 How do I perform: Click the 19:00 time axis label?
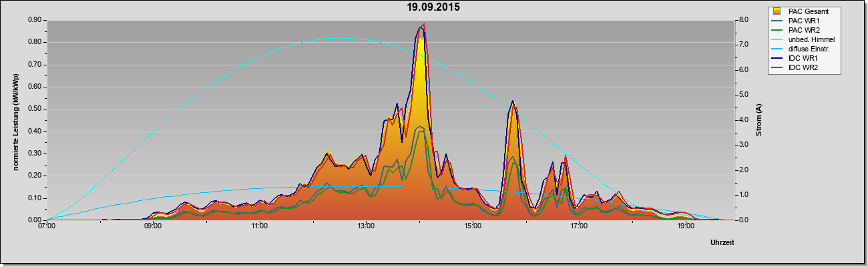[x=686, y=228]
